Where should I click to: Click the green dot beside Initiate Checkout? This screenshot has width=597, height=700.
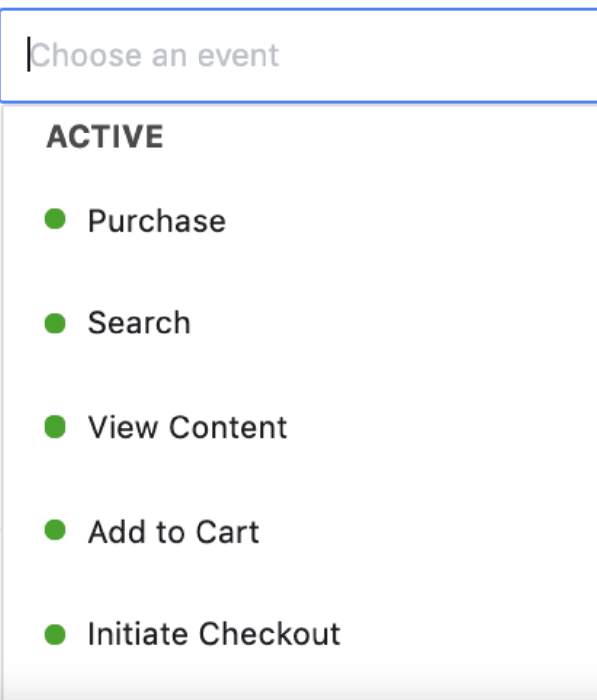click(55, 634)
